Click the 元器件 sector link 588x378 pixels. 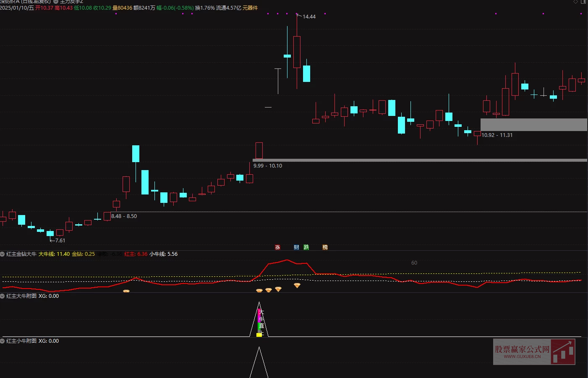click(x=250, y=8)
